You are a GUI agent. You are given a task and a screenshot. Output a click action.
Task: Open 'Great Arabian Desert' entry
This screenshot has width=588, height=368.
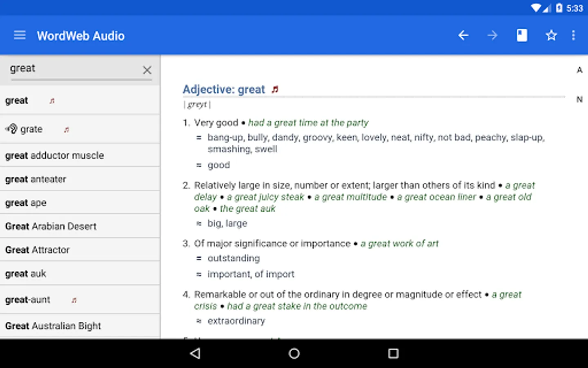tap(80, 226)
